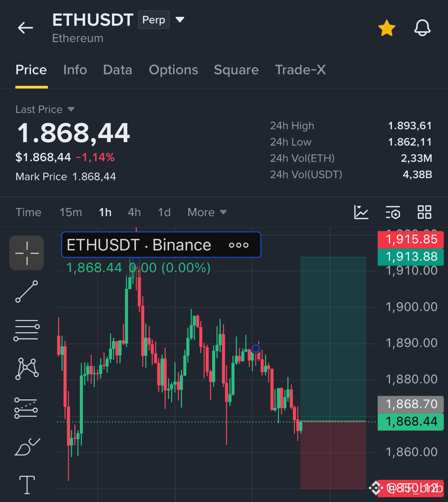This screenshot has height=502, width=448.
Task: Toggle the favorite star icon
Action: pyautogui.click(x=386, y=28)
